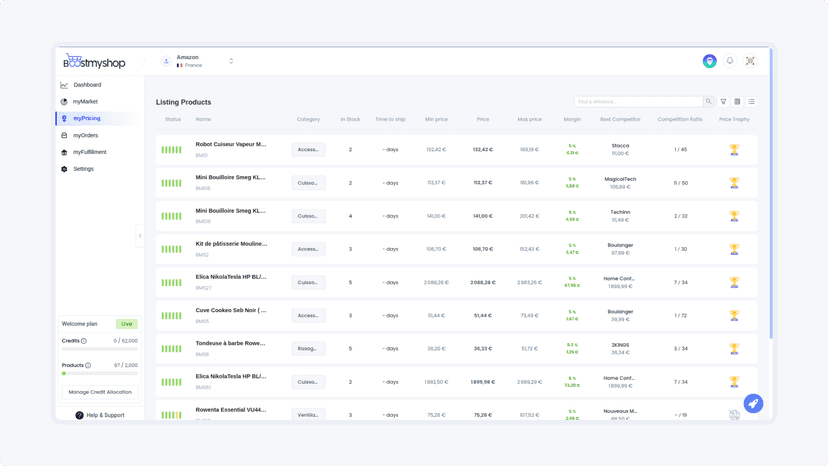Click Listing Products heading
828x466 pixels.
pos(183,102)
